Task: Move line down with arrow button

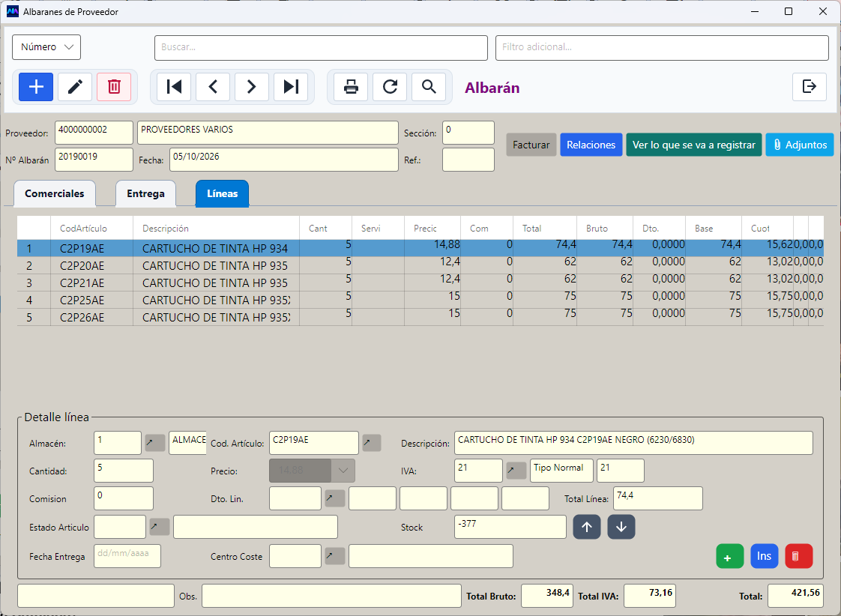Action: pos(621,527)
